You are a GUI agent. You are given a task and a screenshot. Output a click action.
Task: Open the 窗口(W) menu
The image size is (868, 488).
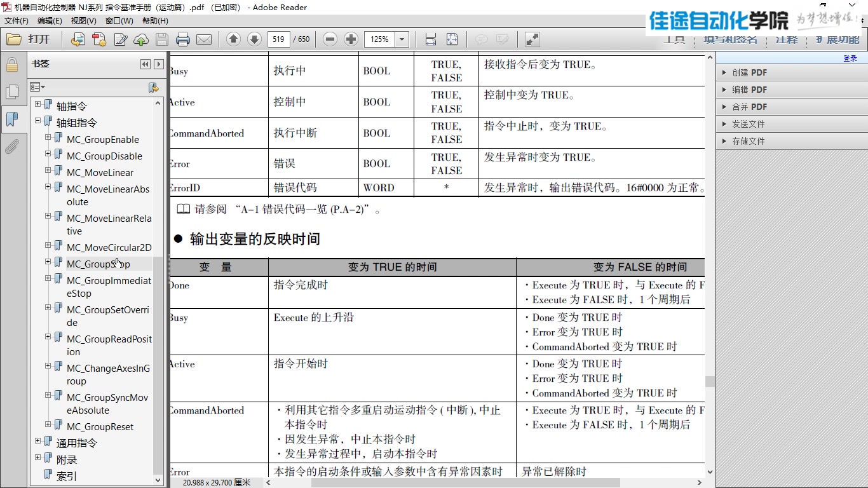click(x=119, y=21)
